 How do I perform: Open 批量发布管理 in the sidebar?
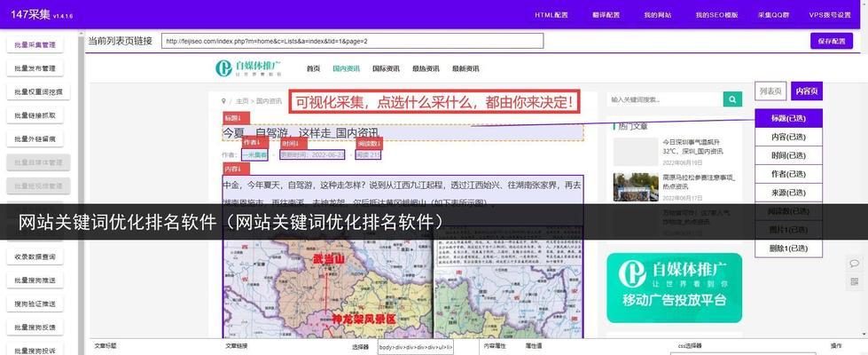tap(35, 68)
